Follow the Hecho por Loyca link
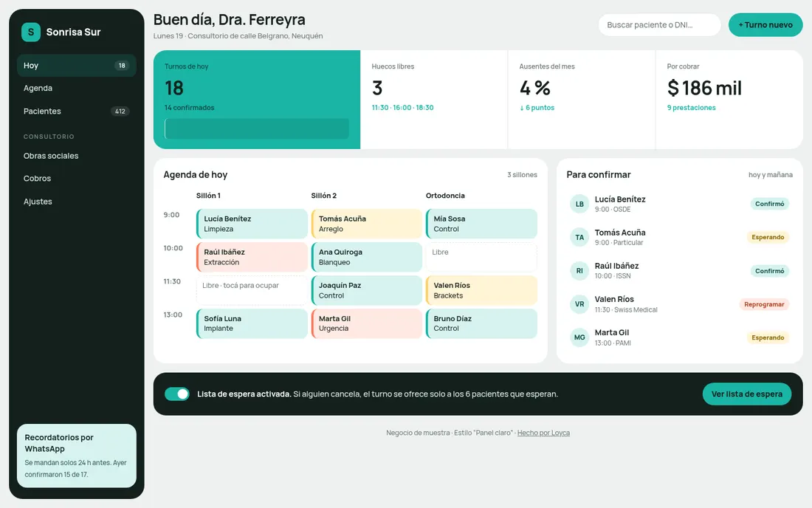Viewport: 812px width, 508px height. (x=543, y=433)
